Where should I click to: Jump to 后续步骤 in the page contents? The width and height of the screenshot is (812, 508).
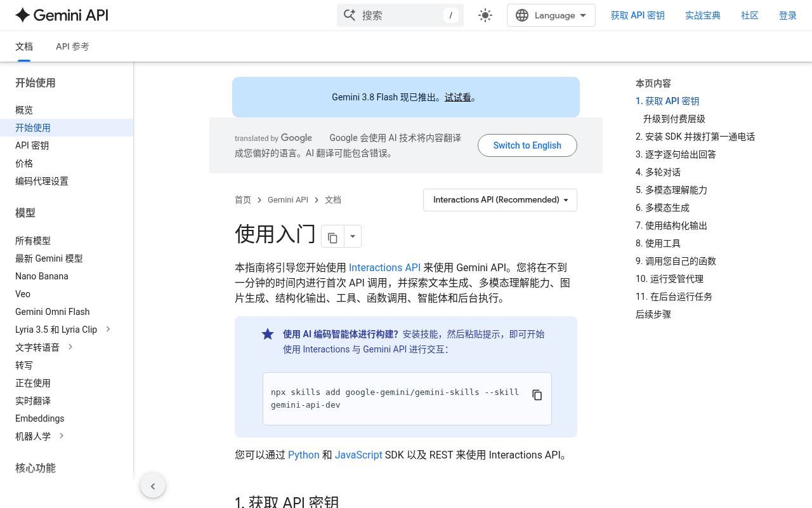pos(653,314)
